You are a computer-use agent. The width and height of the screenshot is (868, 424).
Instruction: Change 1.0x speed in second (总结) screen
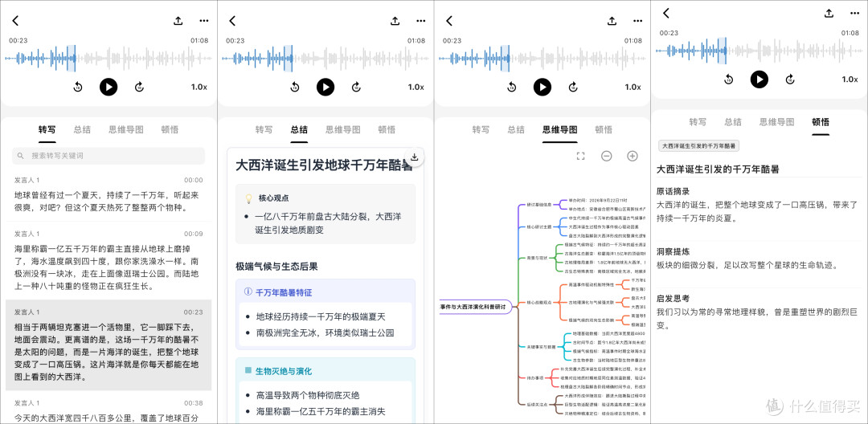[x=416, y=87]
